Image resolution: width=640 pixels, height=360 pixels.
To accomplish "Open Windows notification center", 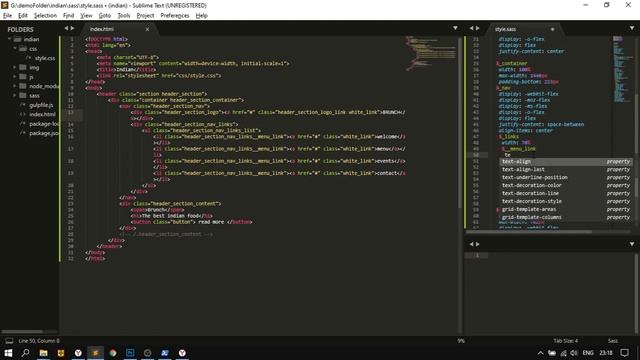I will click(x=624, y=353).
